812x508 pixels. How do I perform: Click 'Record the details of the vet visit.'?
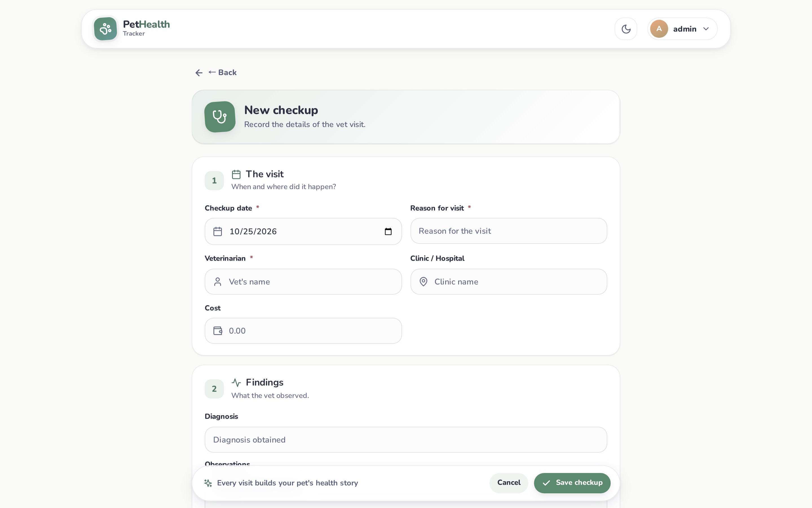(x=305, y=125)
